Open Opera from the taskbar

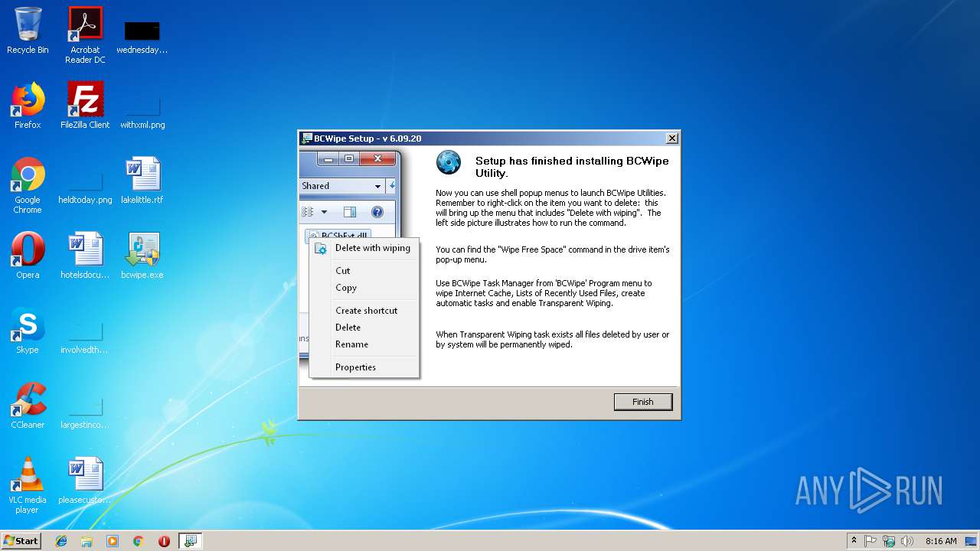point(164,540)
